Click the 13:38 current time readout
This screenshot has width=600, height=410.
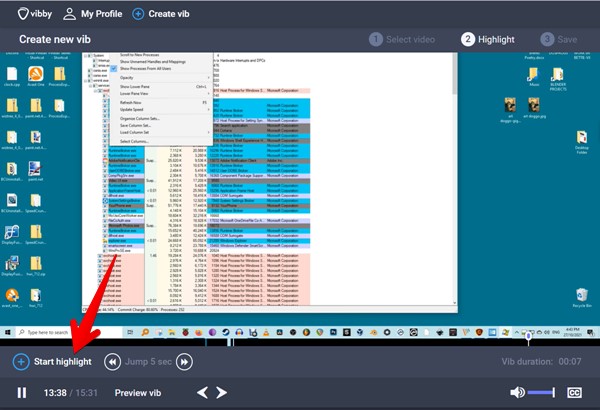[55, 393]
